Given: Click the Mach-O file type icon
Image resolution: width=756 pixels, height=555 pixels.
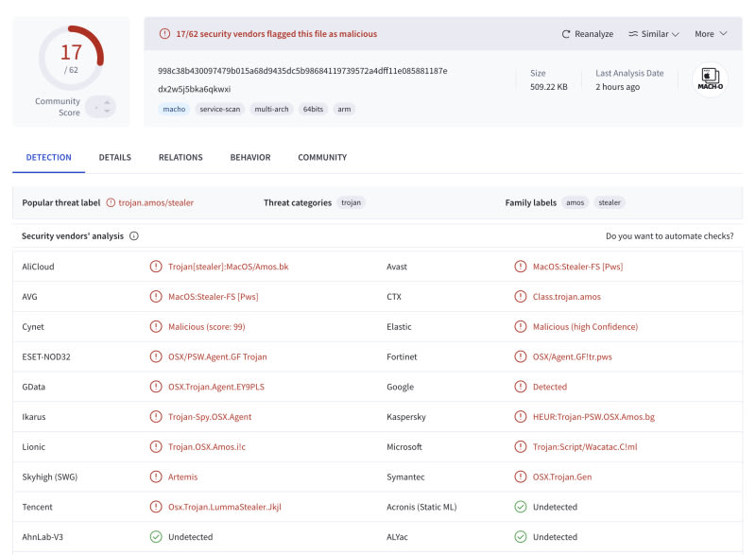Looking at the screenshot, I should (710, 79).
